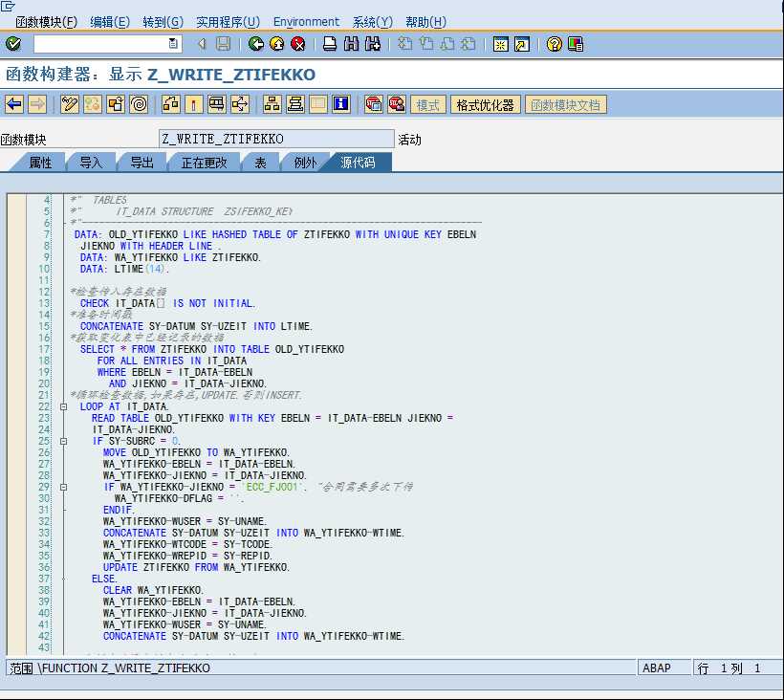Collapse the LOOP AT IT_DATA block
The width and height of the screenshot is (784, 700).
click(x=63, y=407)
